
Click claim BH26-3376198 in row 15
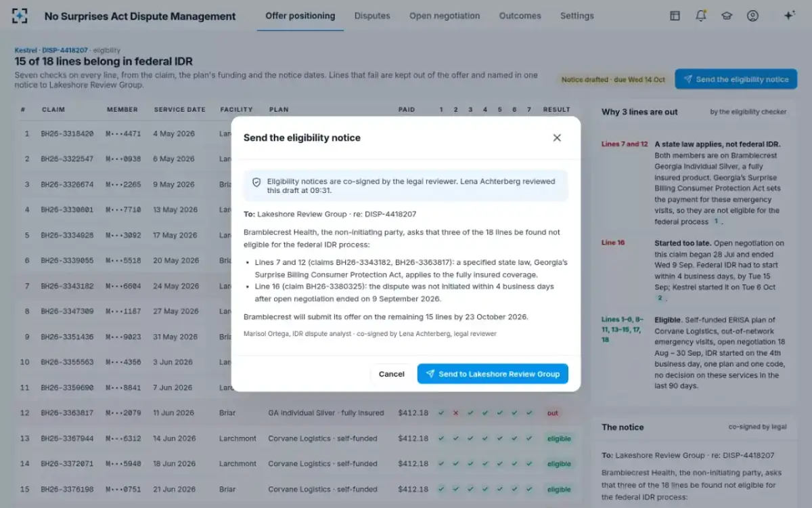pos(68,489)
